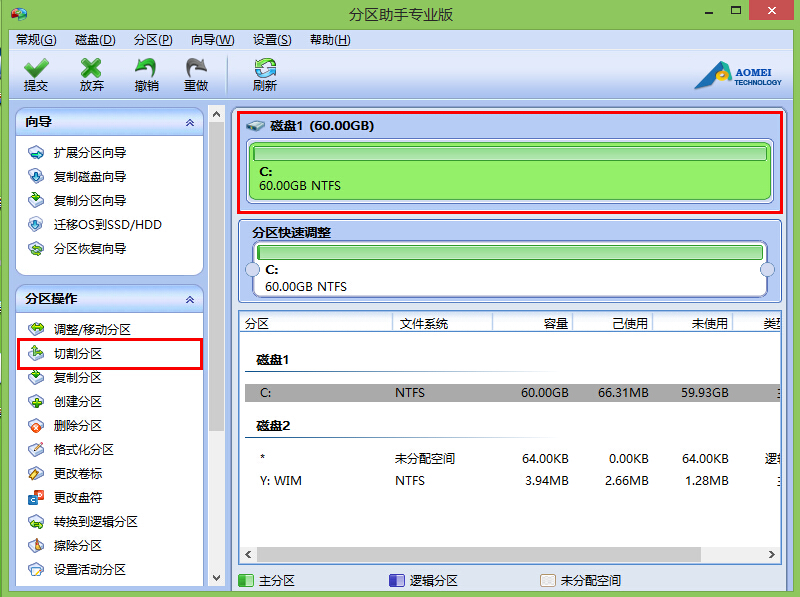Open the 磁盘(D) menu
Image resolution: width=800 pixels, height=597 pixels.
pos(95,40)
